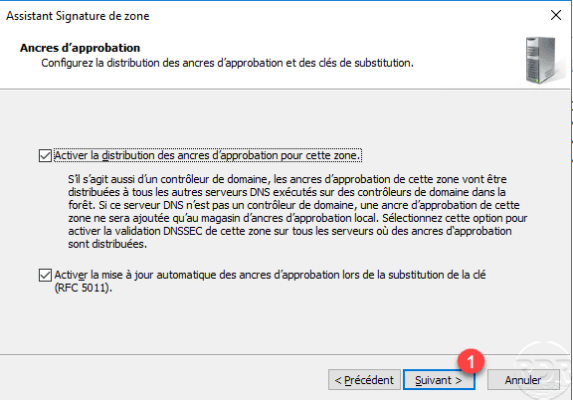Cancel the wizard with Annuler
The image size is (573, 400).
point(523,380)
